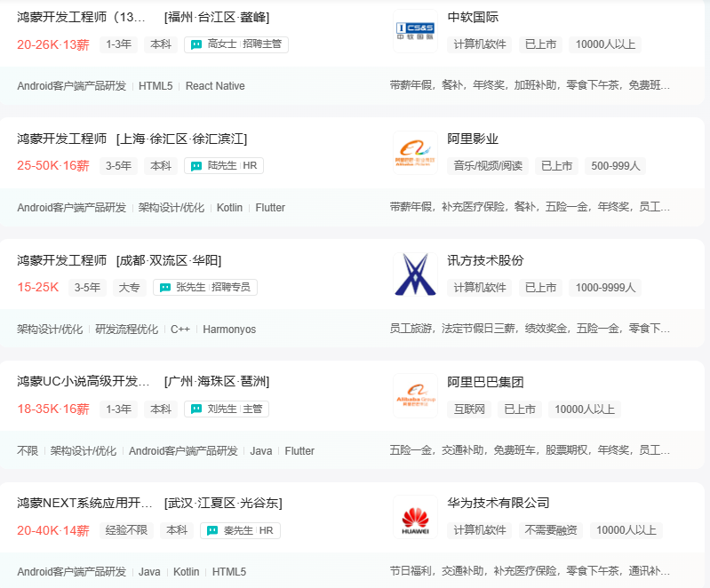Visit 阿里巴巴集团 company page
Image resolution: width=710 pixels, height=588 pixels.
click(x=485, y=382)
